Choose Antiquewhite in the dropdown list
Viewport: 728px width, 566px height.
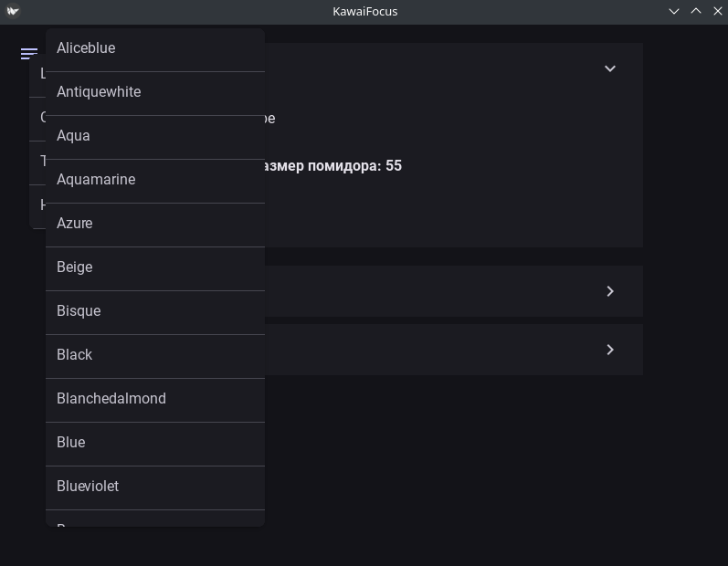(x=99, y=92)
